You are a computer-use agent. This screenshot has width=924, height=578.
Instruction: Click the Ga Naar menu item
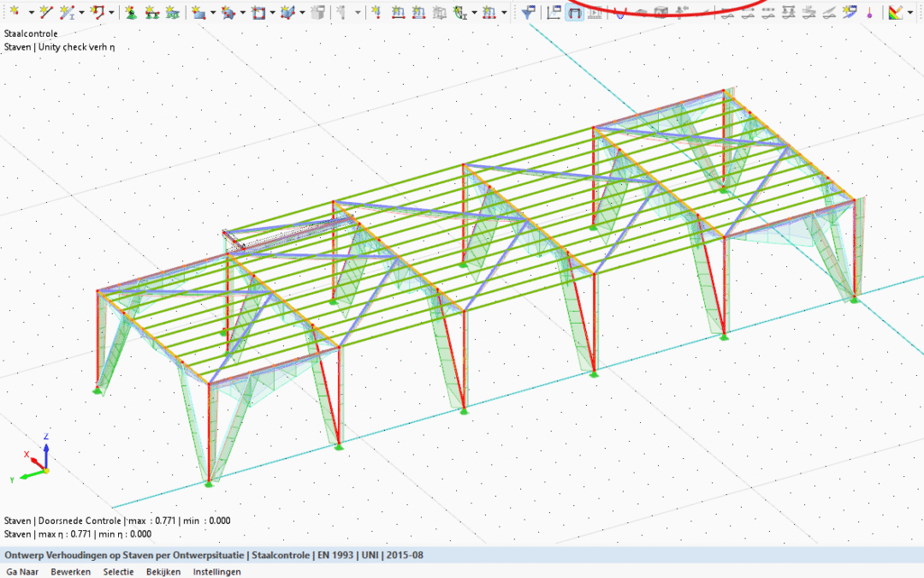pyautogui.click(x=23, y=571)
